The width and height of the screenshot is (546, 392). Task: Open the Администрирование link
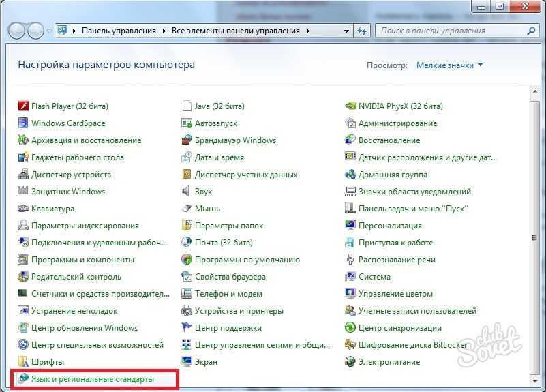[x=397, y=123]
